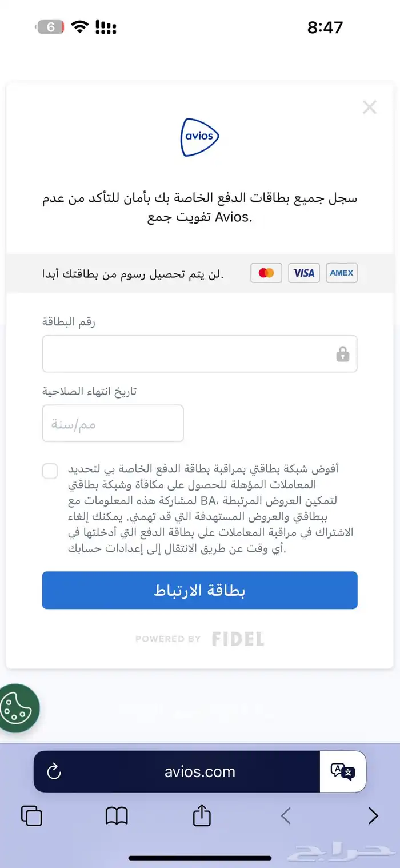Open the tab switcher in Safari
The height and width of the screenshot is (868, 400).
point(32,816)
